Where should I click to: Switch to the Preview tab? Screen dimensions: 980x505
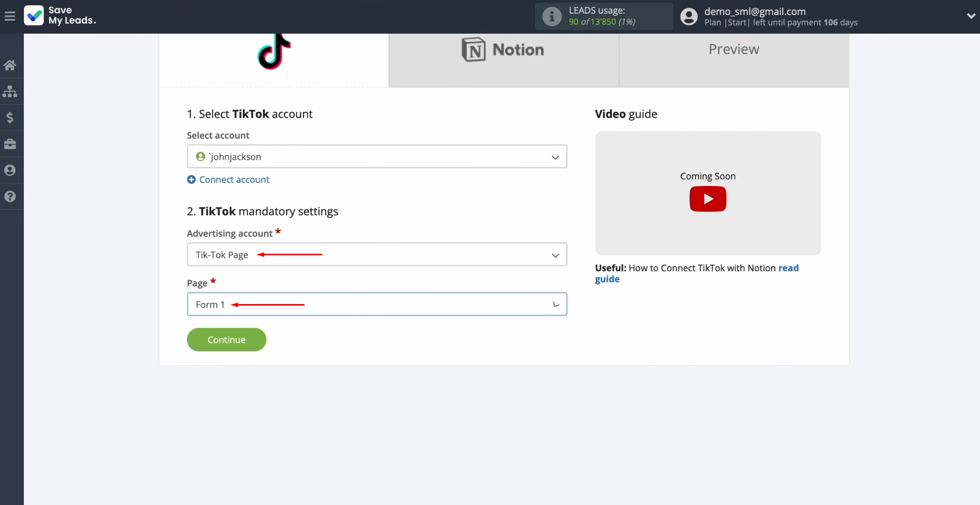pyautogui.click(x=734, y=60)
